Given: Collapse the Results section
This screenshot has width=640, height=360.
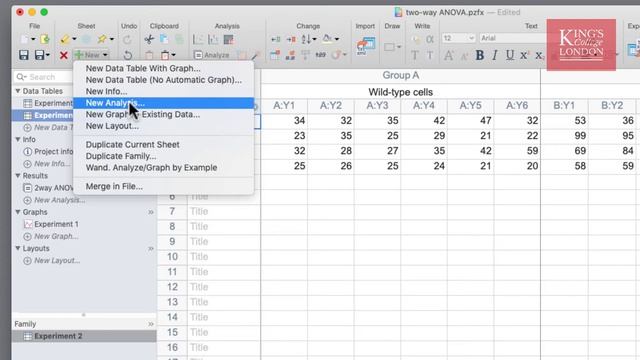Looking at the screenshot, I should [x=18, y=176].
